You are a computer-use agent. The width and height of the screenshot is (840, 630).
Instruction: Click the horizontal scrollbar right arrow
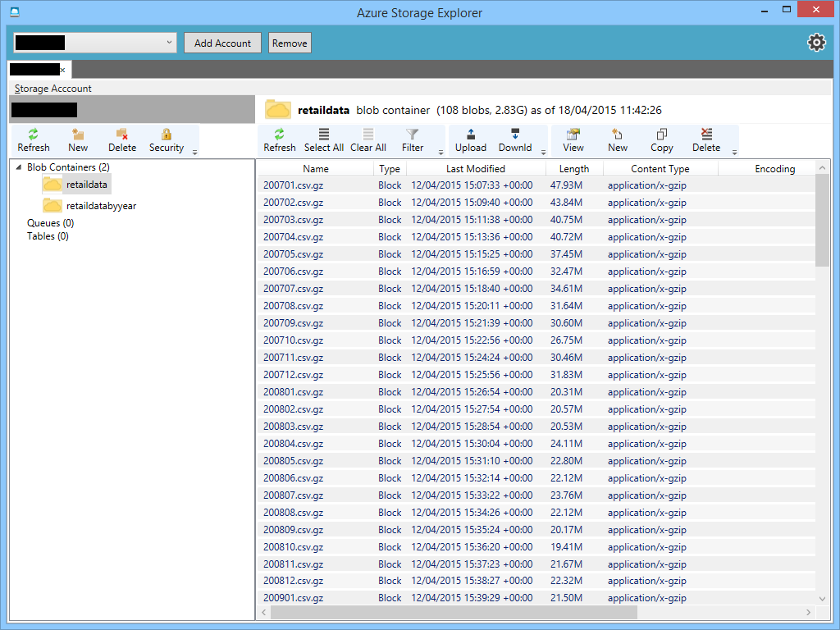pyautogui.click(x=808, y=612)
